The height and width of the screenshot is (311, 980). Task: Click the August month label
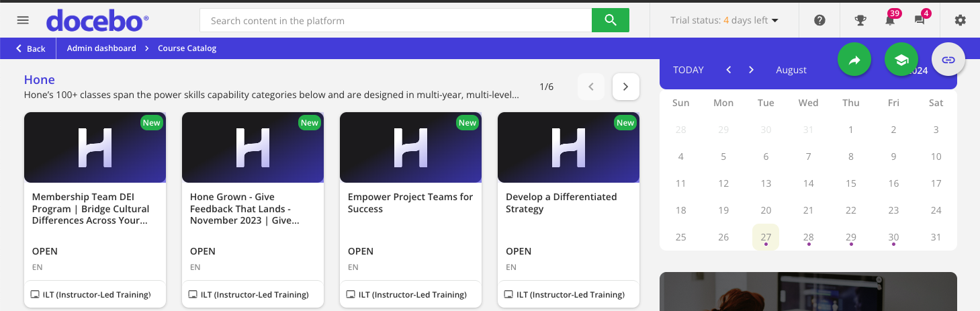[x=791, y=70]
